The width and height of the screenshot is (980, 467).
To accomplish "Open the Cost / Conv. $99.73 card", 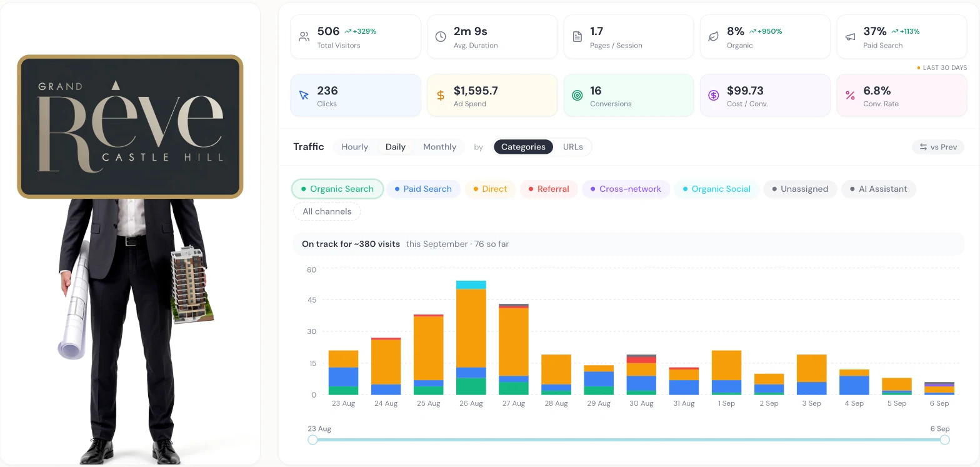I will (x=765, y=96).
